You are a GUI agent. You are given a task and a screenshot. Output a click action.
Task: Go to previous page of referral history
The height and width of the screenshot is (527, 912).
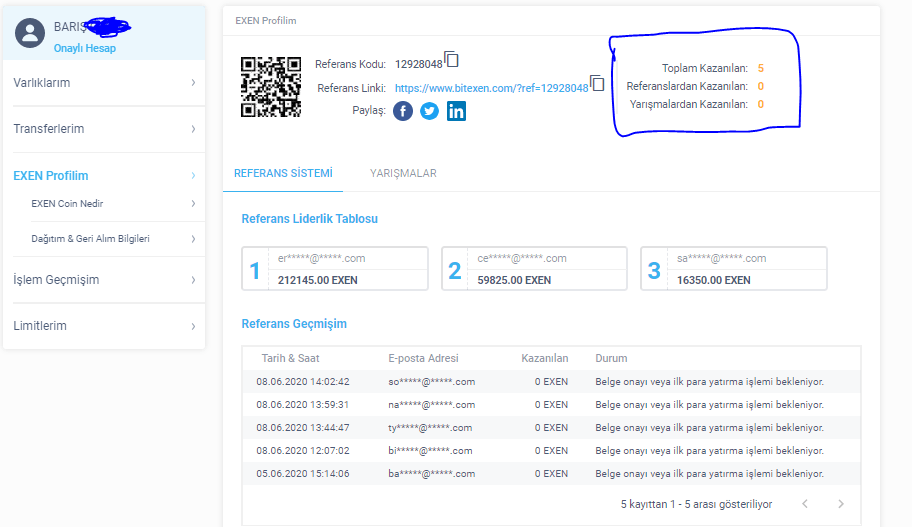805,504
